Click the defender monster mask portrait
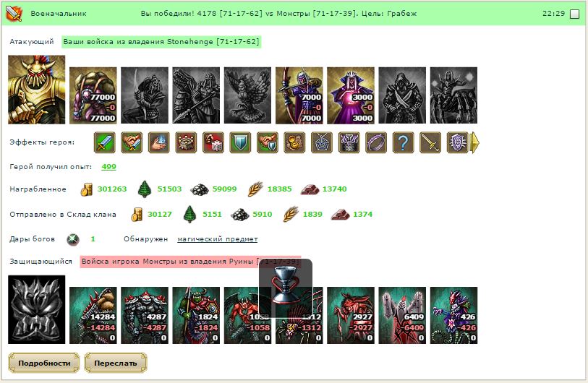 pyautogui.click(x=37, y=309)
